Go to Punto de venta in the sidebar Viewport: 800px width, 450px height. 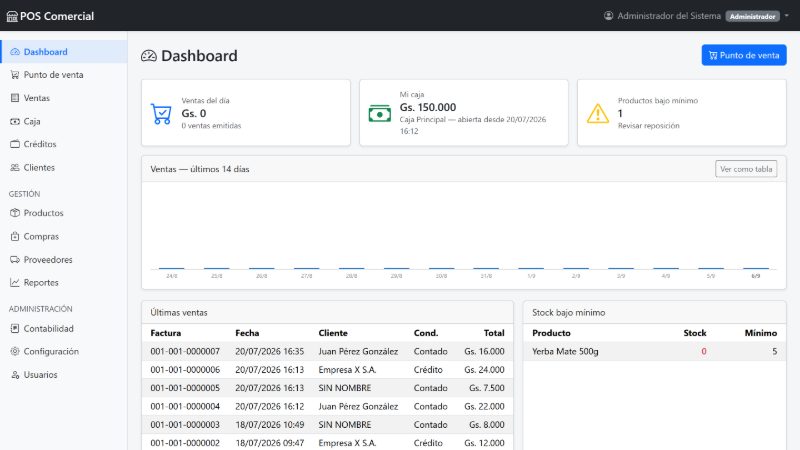[x=64, y=75]
